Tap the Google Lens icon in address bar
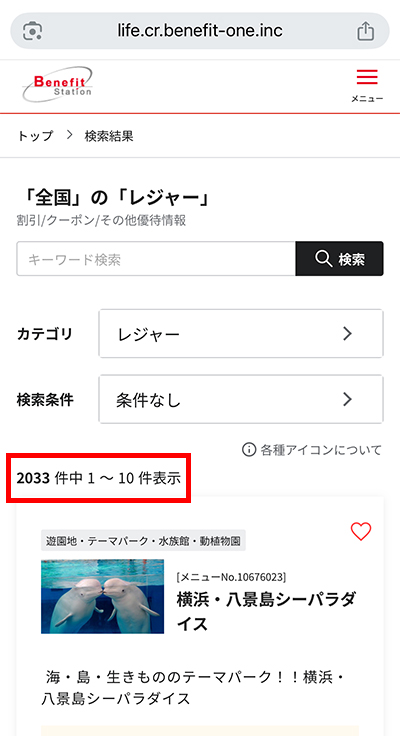This screenshot has height=736, width=400. click(32, 31)
